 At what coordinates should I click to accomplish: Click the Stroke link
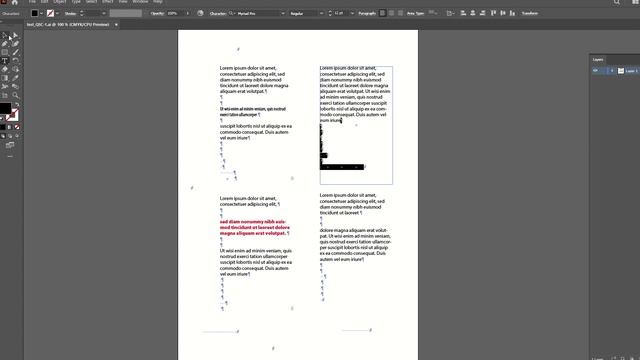[x=70, y=13]
